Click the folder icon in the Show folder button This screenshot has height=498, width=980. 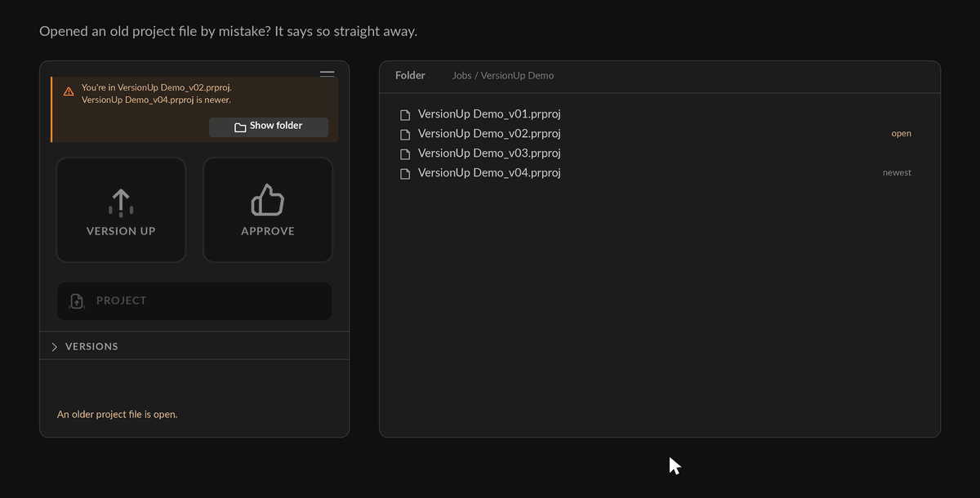pyautogui.click(x=240, y=127)
